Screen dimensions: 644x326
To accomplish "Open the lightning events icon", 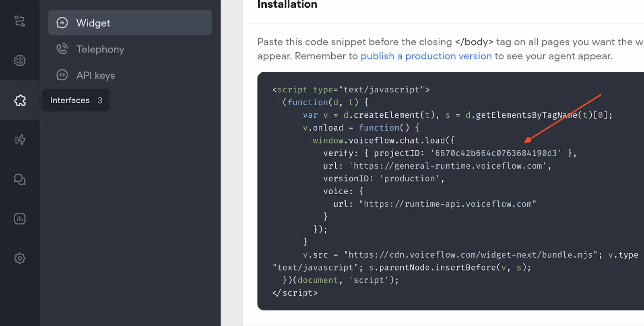I will (19, 139).
